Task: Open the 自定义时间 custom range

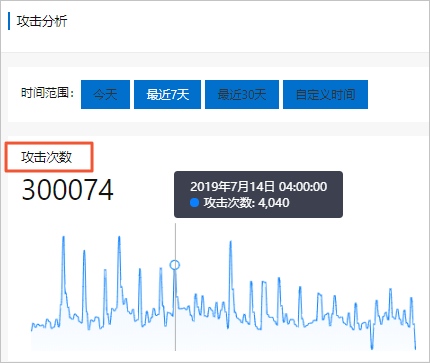Action: click(x=325, y=94)
